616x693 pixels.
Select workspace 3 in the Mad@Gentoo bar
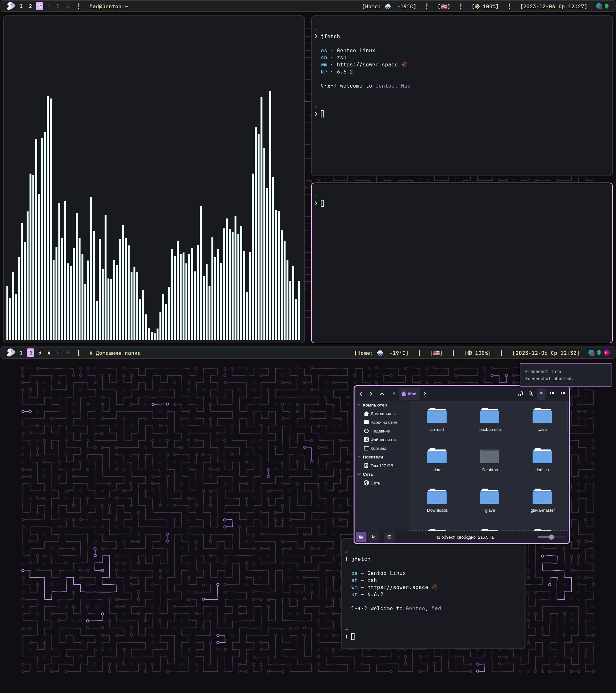40,6
